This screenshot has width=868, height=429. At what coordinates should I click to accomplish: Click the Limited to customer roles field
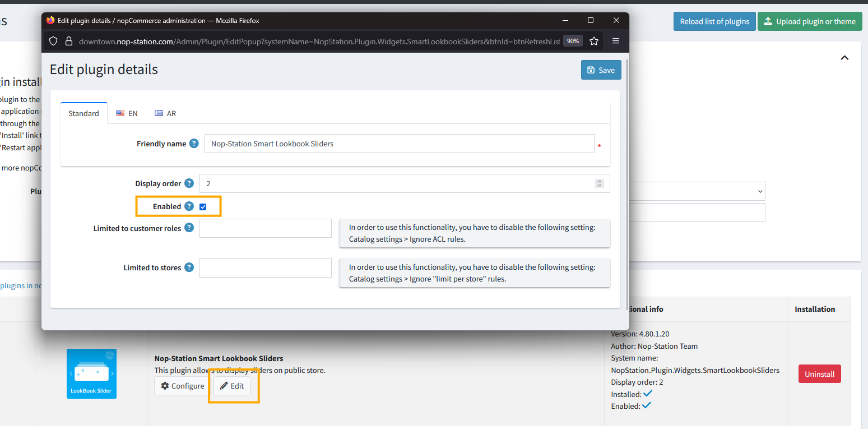[x=266, y=228]
